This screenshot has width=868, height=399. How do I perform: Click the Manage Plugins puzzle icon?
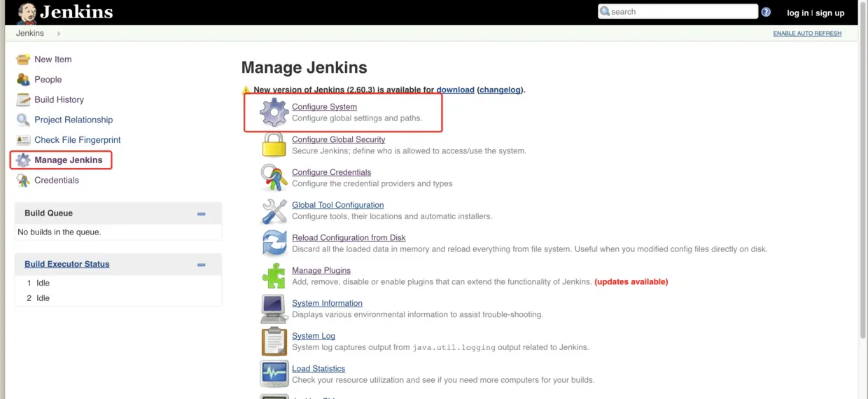(x=274, y=276)
